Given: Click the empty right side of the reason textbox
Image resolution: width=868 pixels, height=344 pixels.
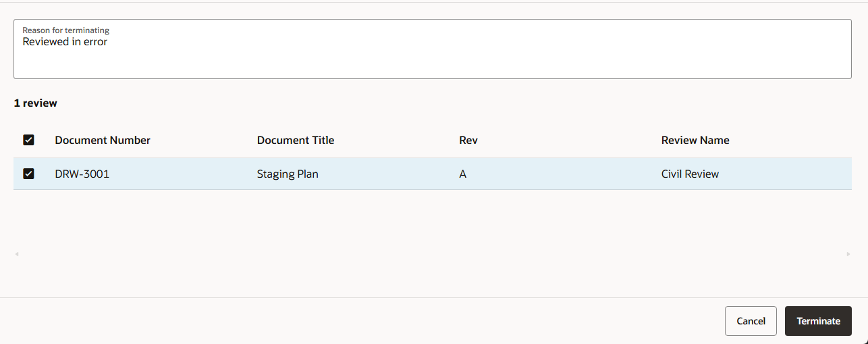Looking at the screenshot, I should click(607, 51).
